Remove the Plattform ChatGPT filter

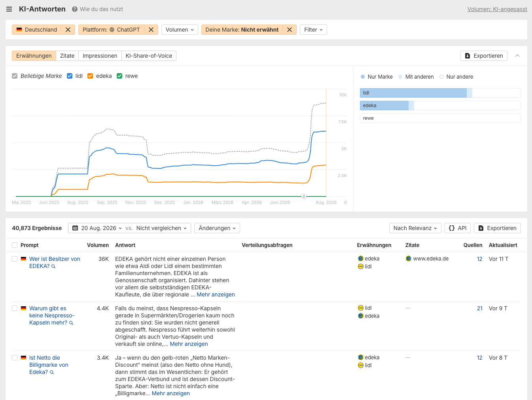151,30
